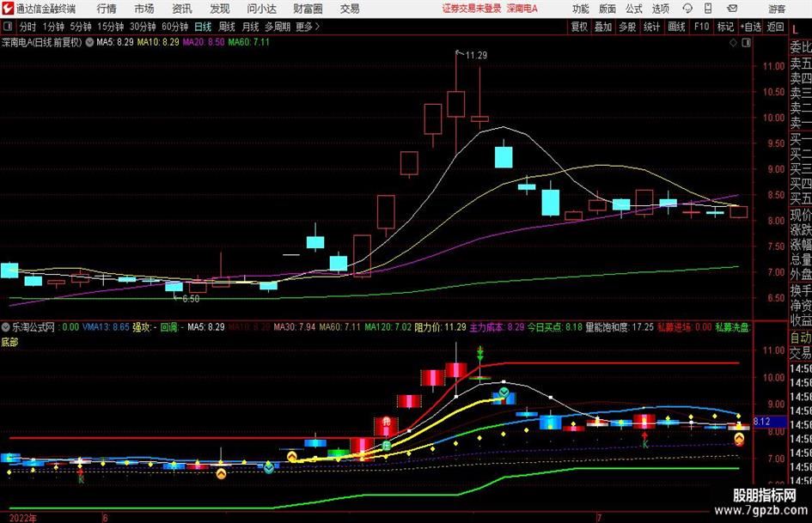The width and height of the screenshot is (812, 523).
Task: Click the 叠加 overlay toolbar button
Action: point(603,27)
